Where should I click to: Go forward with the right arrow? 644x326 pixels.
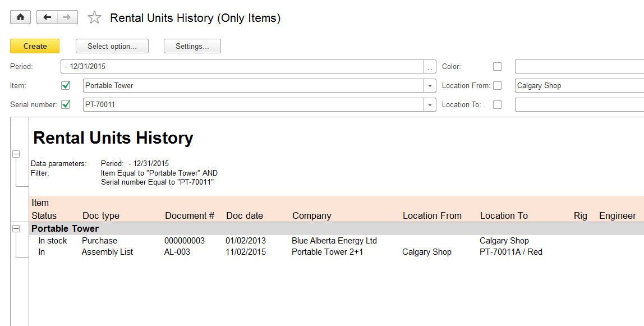[67, 17]
